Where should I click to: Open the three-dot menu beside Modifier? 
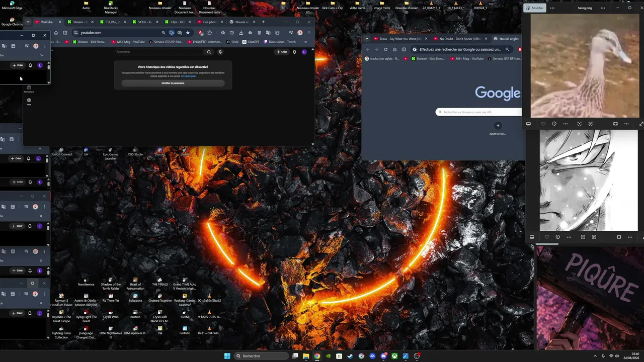[552, 8]
